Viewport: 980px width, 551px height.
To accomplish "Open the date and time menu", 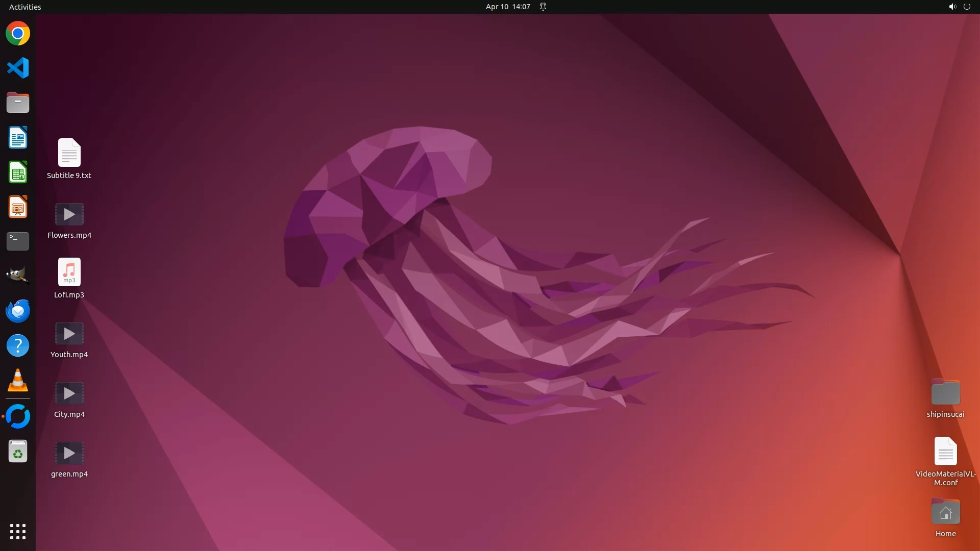I will point(507,7).
